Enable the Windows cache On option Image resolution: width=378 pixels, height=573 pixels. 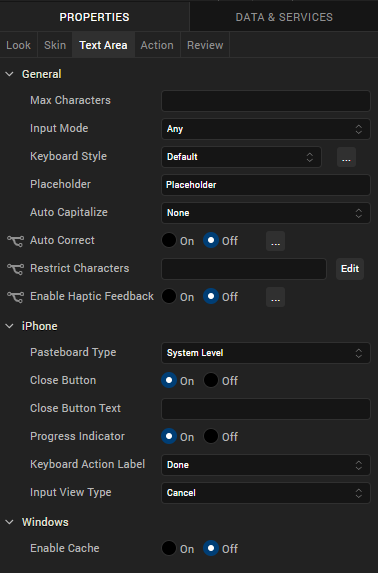pos(169,548)
